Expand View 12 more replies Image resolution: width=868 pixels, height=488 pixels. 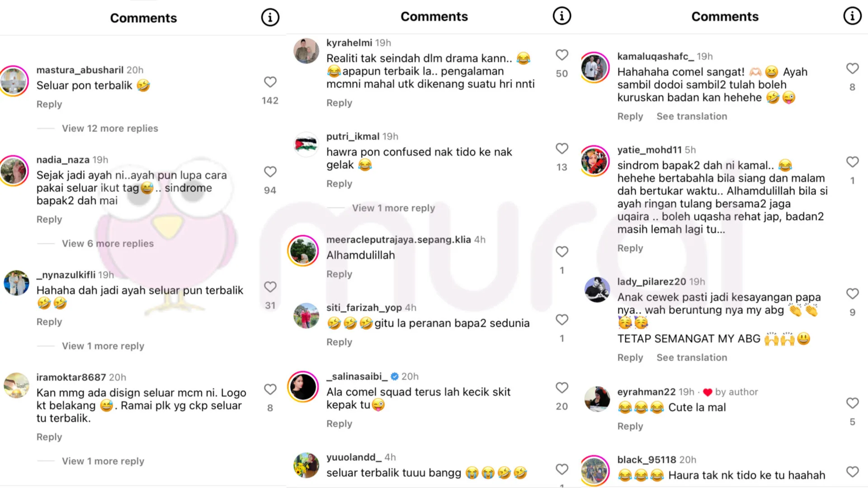click(x=110, y=128)
